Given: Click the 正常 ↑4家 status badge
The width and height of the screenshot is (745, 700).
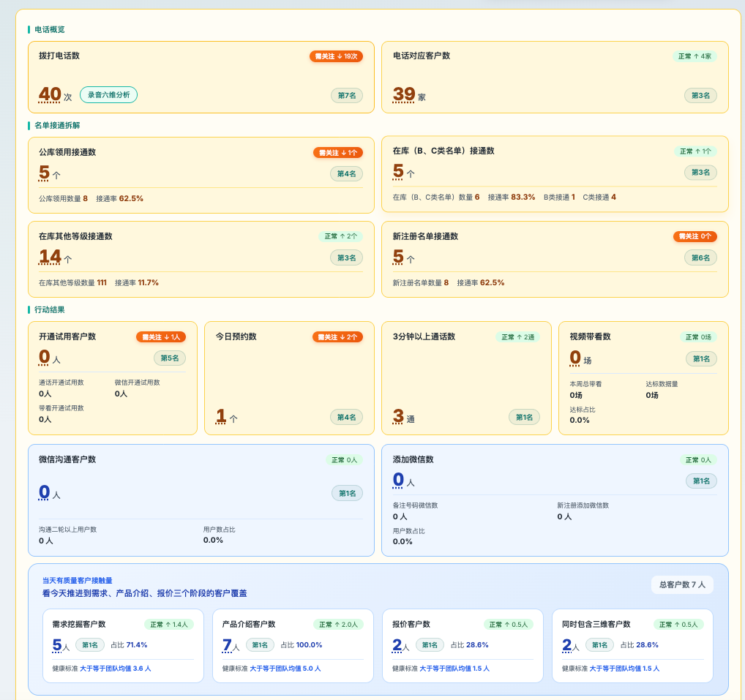Looking at the screenshot, I should coord(695,56).
